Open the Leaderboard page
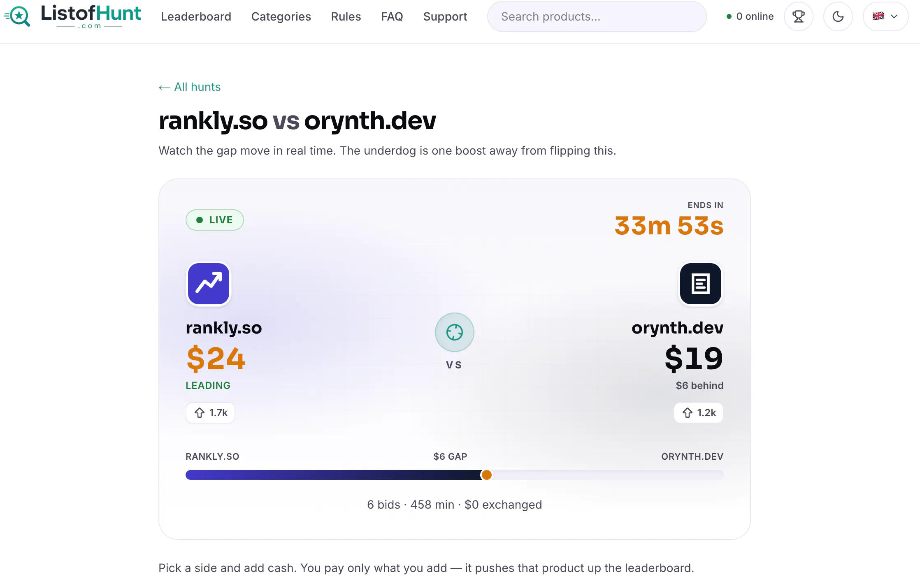This screenshot has width=920, height=588. point(196,16)
